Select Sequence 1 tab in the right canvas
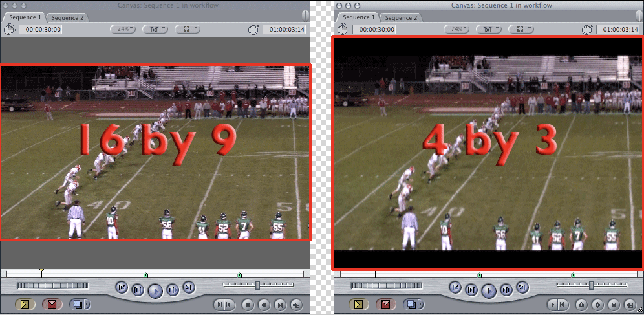The image size is (644, 315). click(358, 17)
